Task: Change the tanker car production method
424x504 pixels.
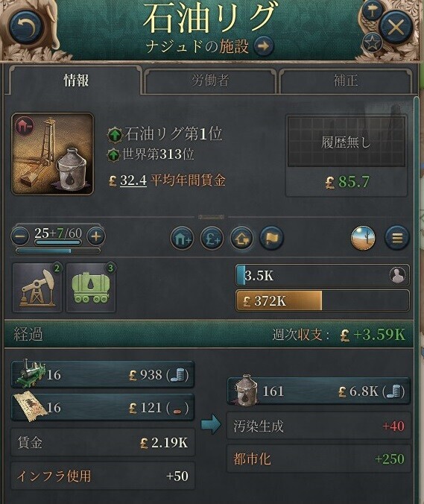Action: coord(91,288)
